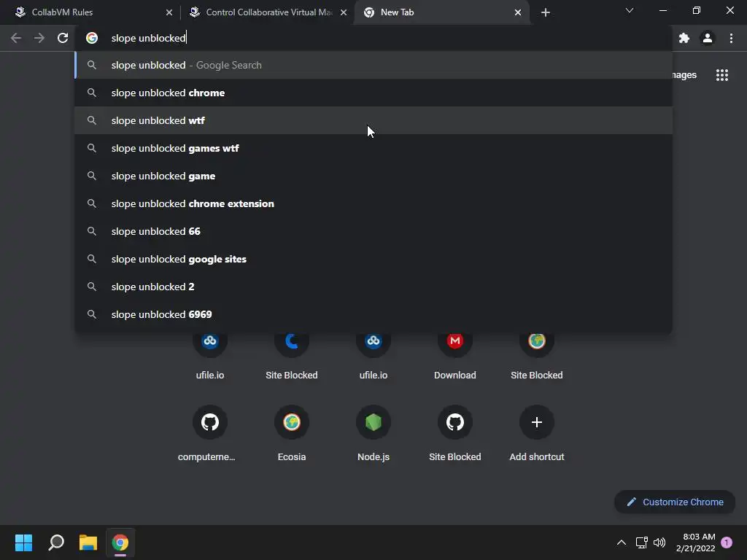The image size is (747, 560).
Task: Select the New Tab tab
Action: coord(441,12)
